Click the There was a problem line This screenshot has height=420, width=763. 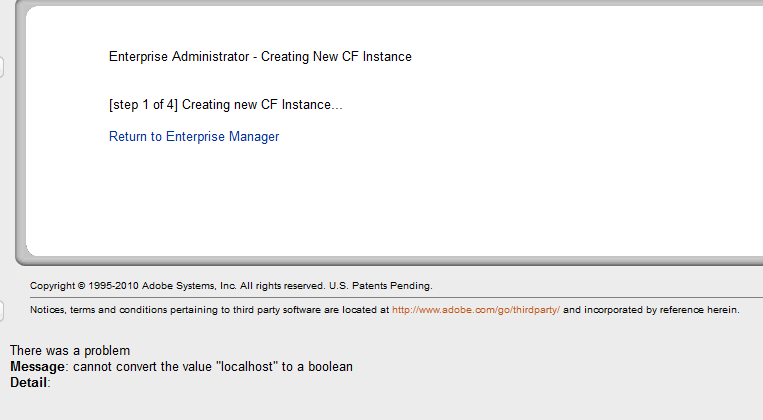click(x=70, y=351)
